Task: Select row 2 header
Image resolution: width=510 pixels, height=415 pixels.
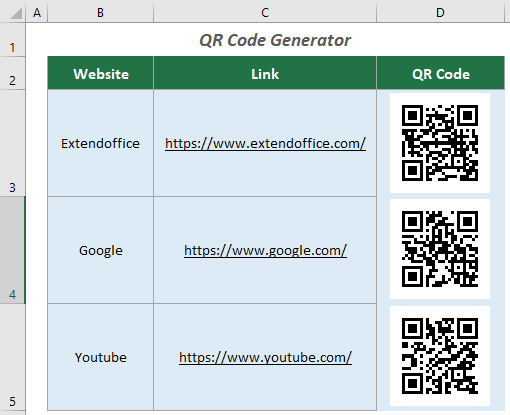Action: 13,73
